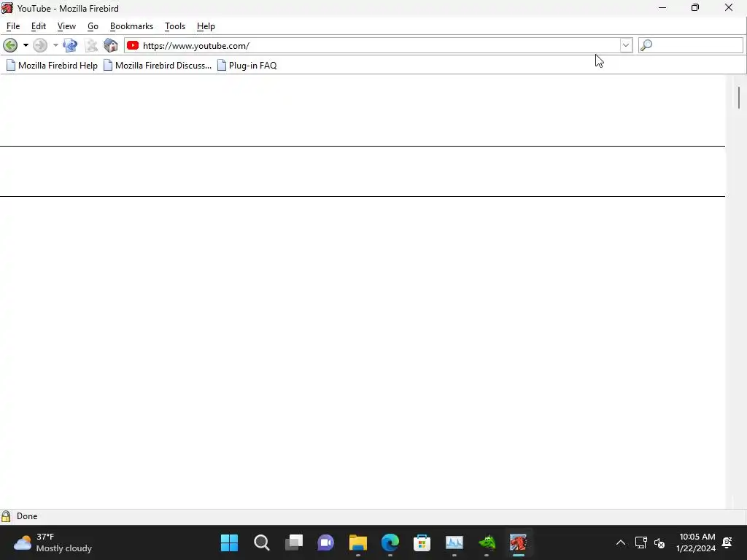Click the vertical scrollbar thumb
747x560 pixels.
(x=739, y=98)
